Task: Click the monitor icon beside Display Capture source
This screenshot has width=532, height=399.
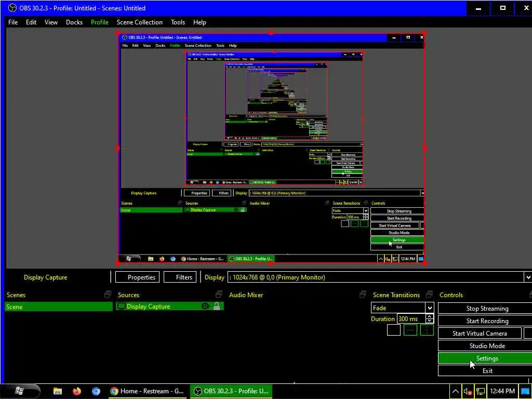Action: [121, 307]
